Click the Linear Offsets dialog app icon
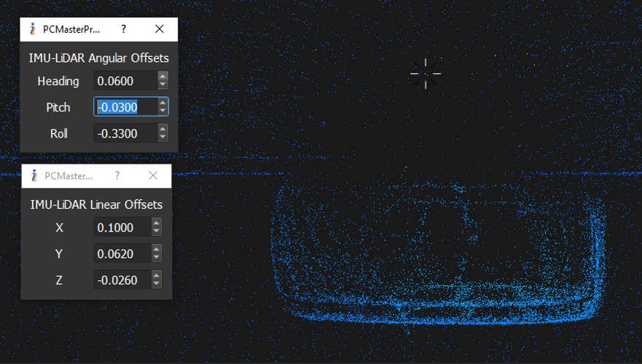 pyautogui.click(x=34, y=176)
